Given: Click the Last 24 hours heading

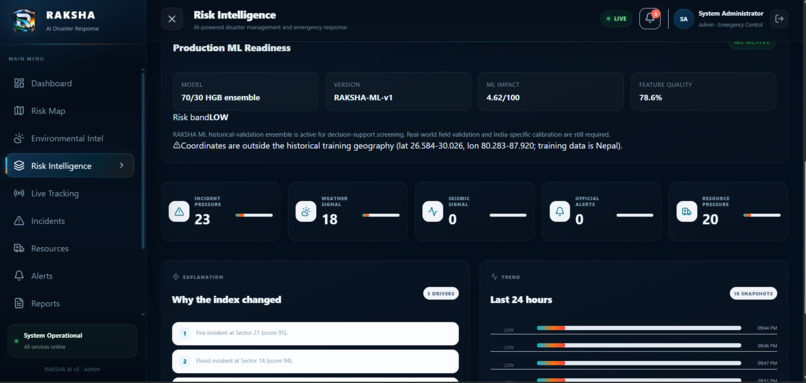Looking at the screenshot, I should [x=521, y=300].
